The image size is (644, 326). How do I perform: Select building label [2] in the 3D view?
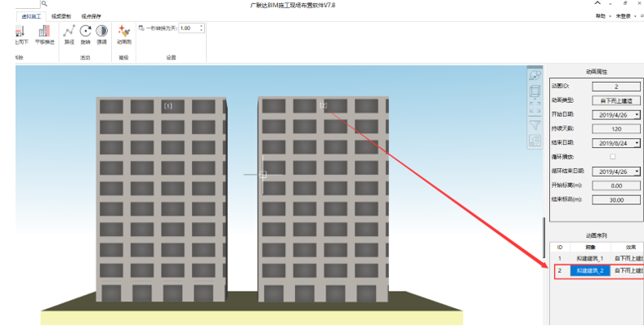point(324,105)
